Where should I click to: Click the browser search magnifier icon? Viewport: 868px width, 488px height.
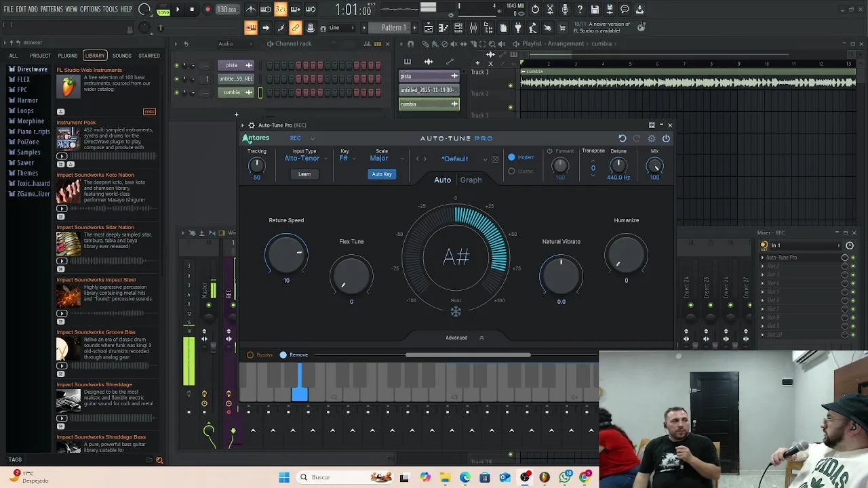pos(159,460)
